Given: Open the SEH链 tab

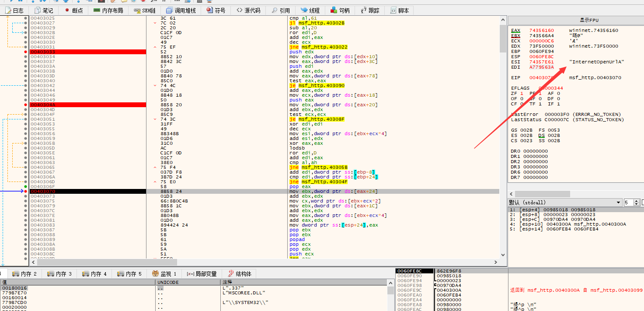Looking at the screenshot, I should click(x=145, y=10).
